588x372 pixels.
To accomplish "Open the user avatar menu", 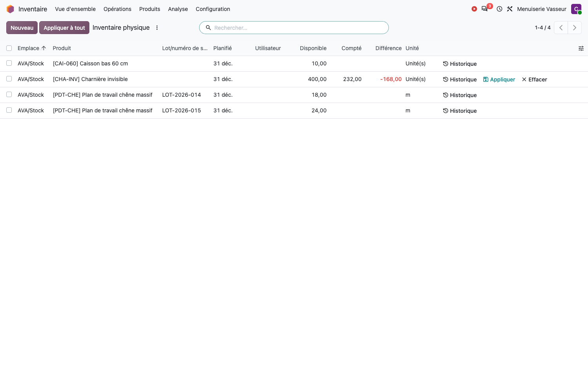I will pyautogui.click(x=576, y=9).
